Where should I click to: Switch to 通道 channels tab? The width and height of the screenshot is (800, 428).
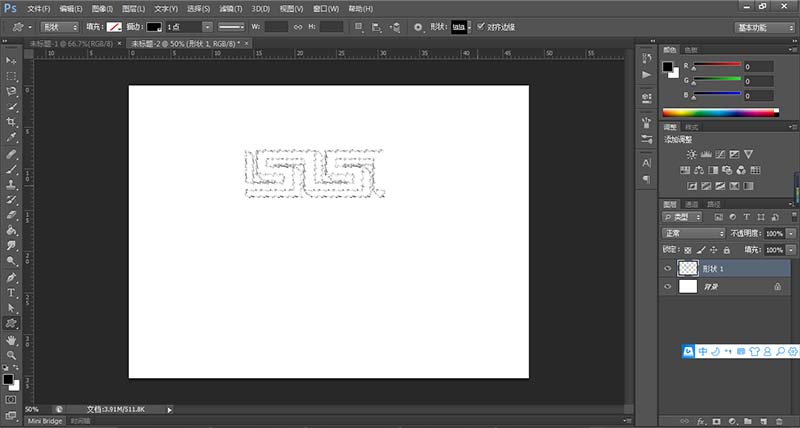(x=691, y=204)
